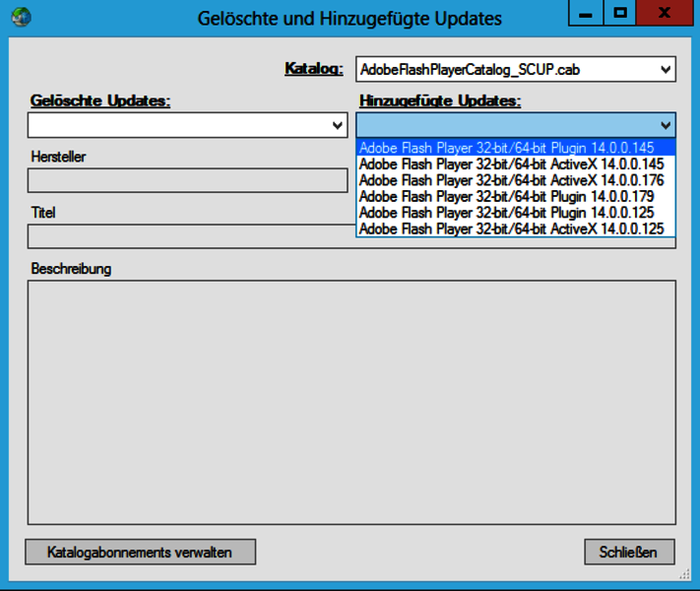Pick Adobe Flash Player ActiveX 14.0.0.176

tap(516, 180)
